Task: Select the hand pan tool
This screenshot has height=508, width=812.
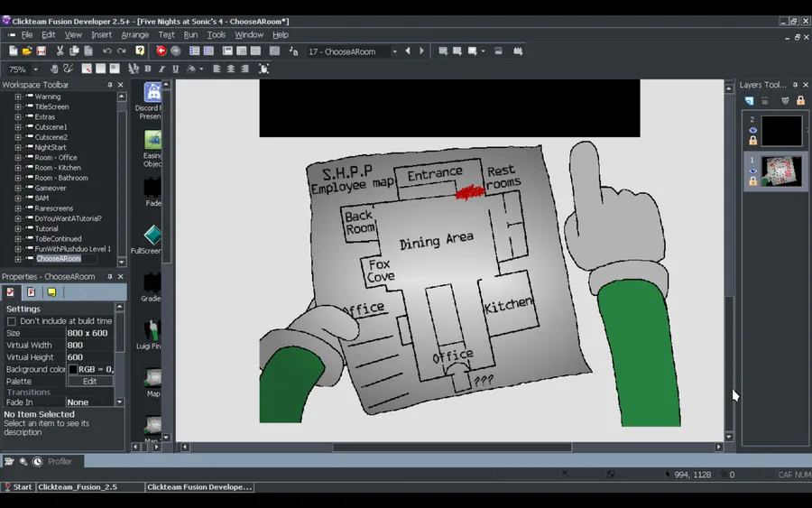Action: 54,69
